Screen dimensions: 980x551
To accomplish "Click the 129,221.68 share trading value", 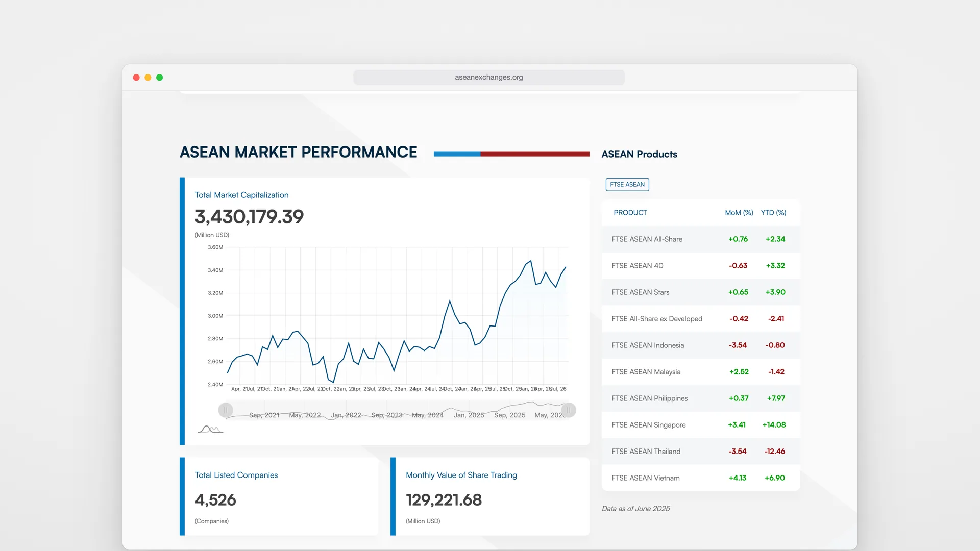I will (444, 500).
